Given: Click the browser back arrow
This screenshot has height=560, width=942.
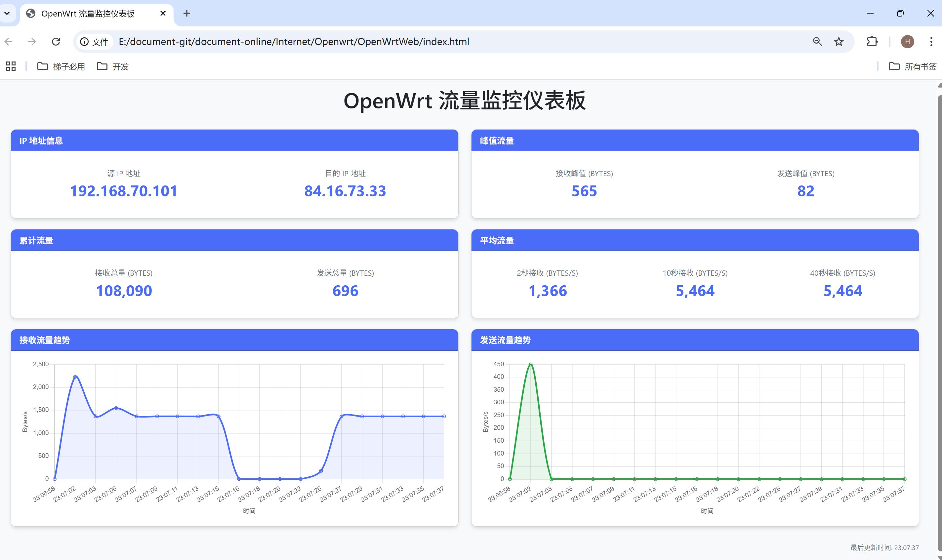Looking at the screenshot, I should pos(9,42).
